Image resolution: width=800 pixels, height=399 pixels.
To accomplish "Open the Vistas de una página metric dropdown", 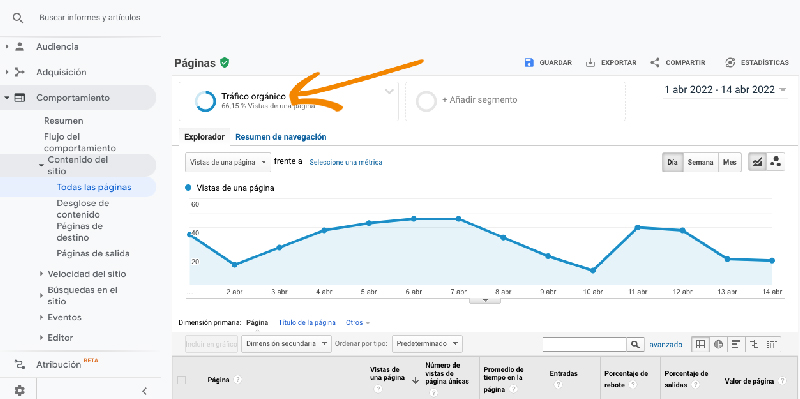I will [x=228, y=162].
